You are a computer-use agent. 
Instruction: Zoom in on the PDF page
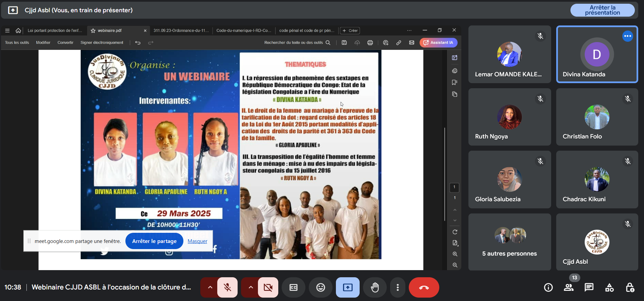coord(455,254)
